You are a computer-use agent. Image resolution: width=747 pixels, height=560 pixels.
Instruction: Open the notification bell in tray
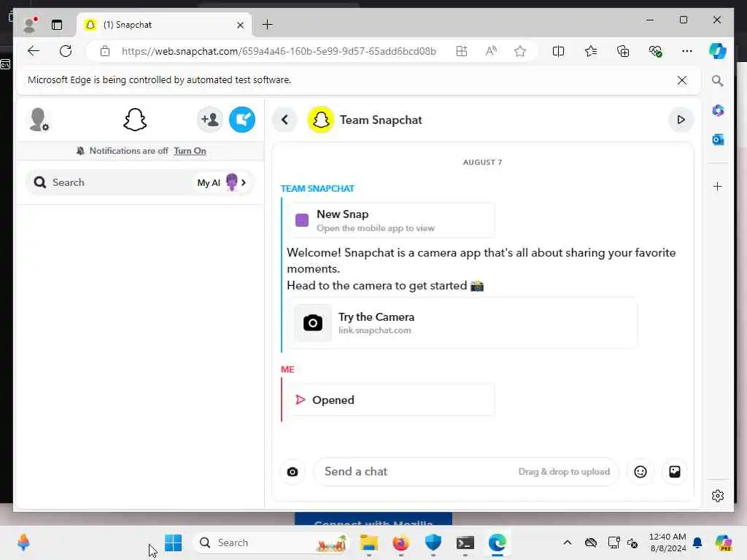pyautogui.click(x=697, y=542)
